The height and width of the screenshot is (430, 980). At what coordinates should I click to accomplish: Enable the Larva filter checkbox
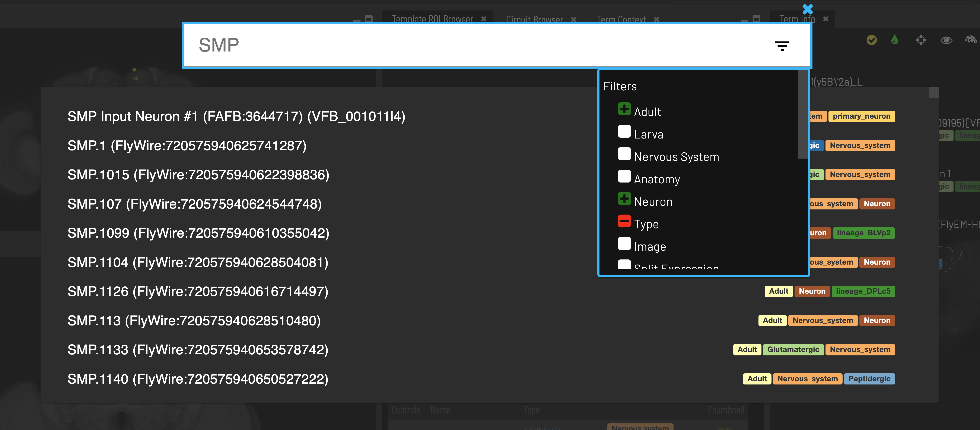[x=624, y=131]
